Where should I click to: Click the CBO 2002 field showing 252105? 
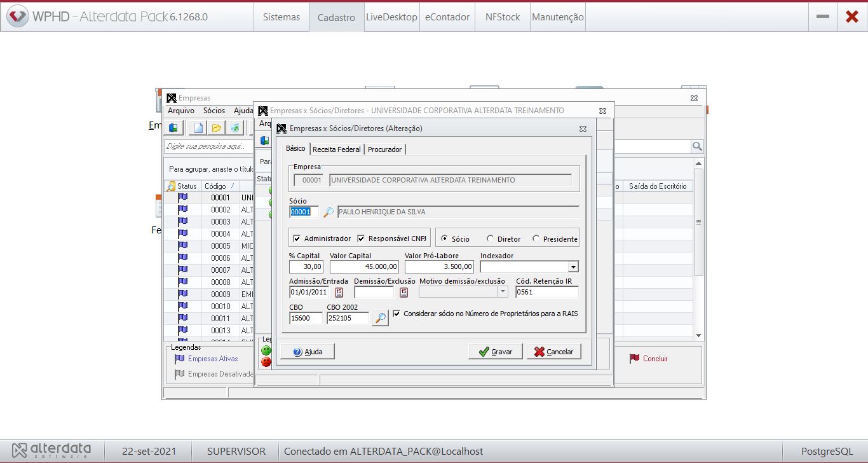pos(348,318)
